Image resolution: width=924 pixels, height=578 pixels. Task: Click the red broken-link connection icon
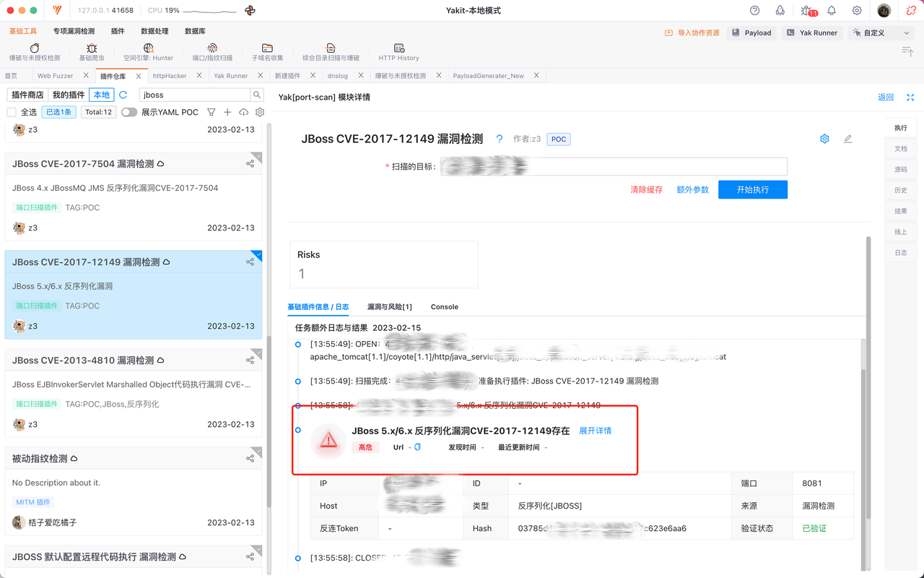(911, 11)
